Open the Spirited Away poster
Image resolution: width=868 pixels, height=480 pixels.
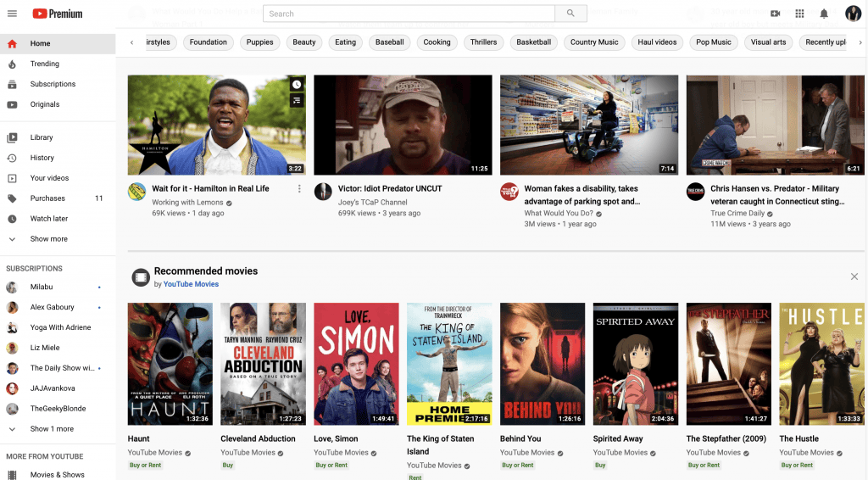click(636, 364)
